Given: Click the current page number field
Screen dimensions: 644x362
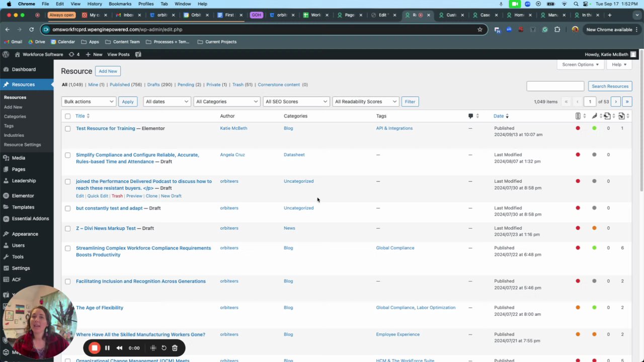Looking at the screenshot, I should (590, 102).
